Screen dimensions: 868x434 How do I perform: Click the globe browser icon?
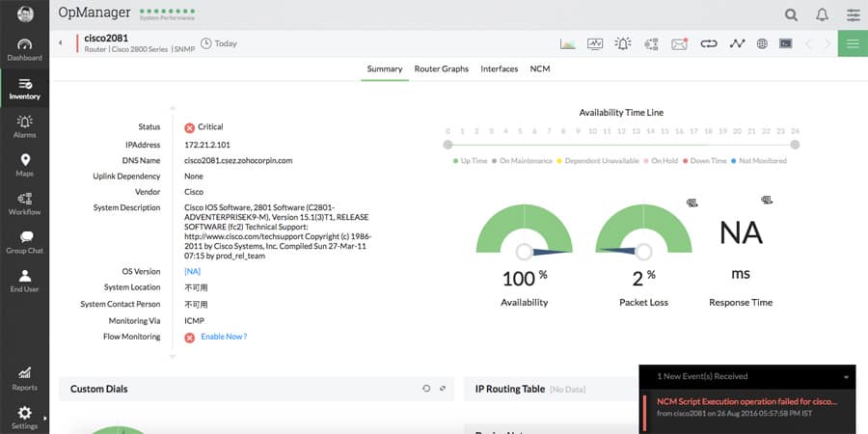click(762, 43)
